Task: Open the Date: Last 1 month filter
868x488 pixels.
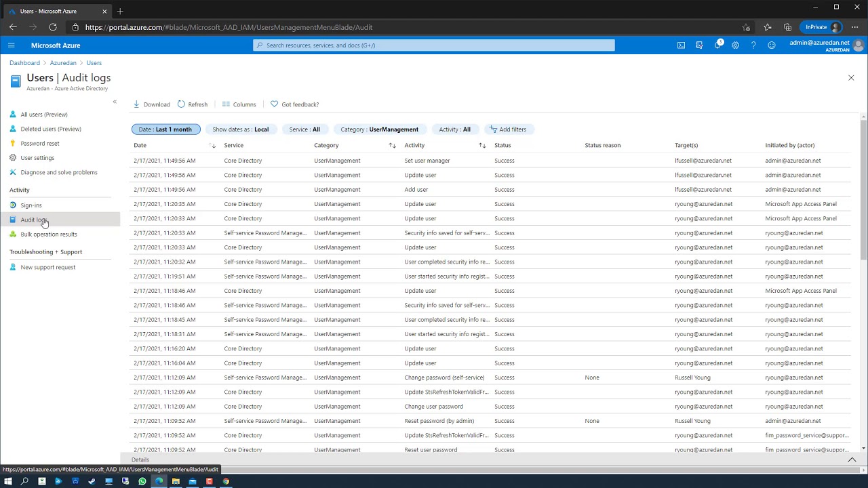Action: point(165,129)
